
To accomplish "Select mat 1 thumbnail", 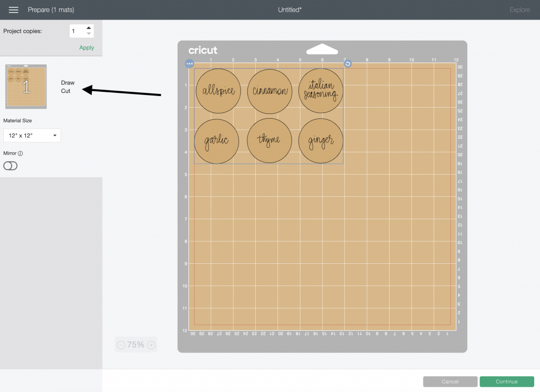I will 26,87.
